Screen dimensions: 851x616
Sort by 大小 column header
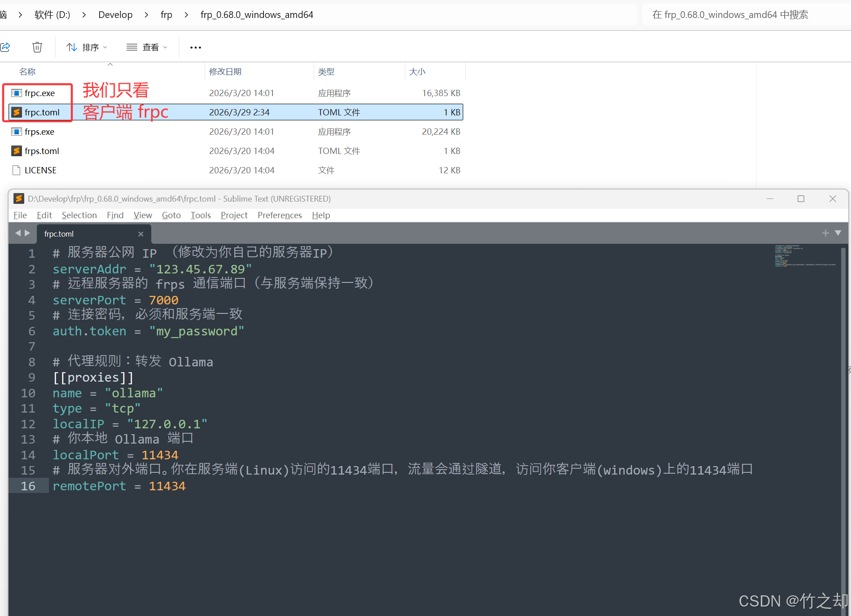pos(417,72)
